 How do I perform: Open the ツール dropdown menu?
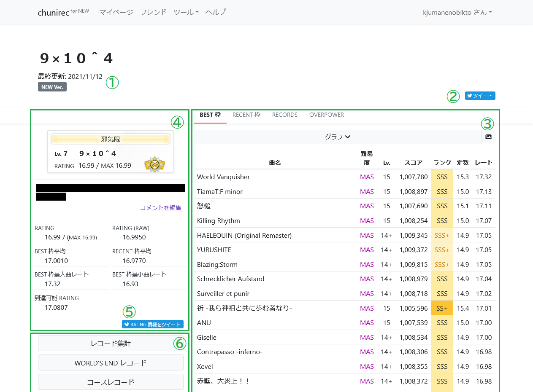[x=186, y=12]
